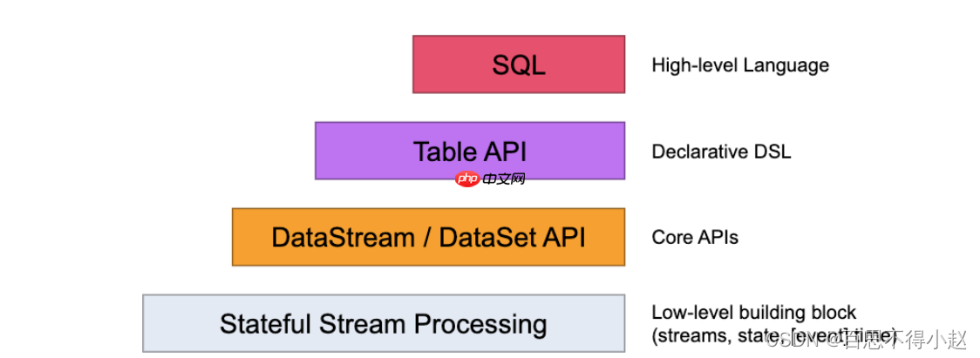Click the Declarative DSL label
The height and width of the screenshot is (358, 980).
[721, 152]
